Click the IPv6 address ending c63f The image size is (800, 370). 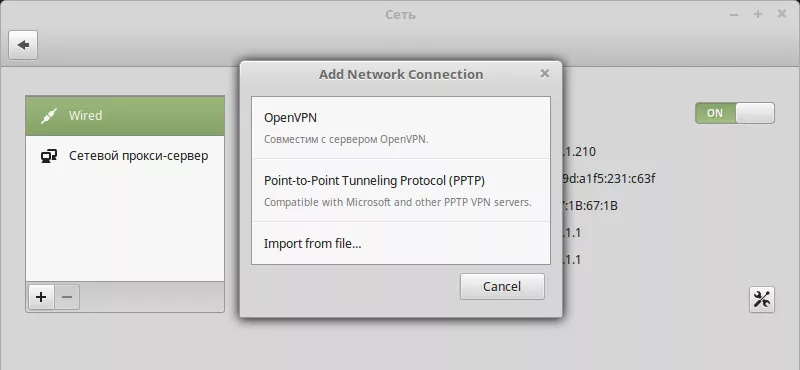(607, 179)
